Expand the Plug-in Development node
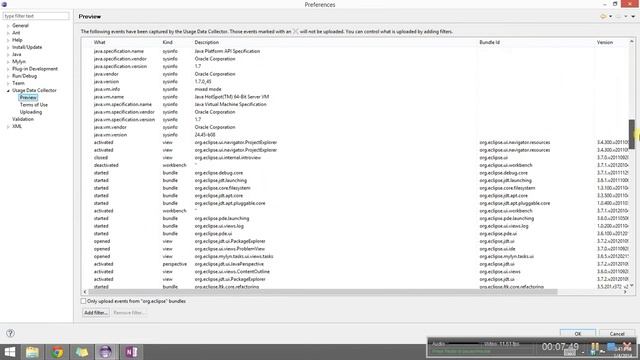 point(8,69)
